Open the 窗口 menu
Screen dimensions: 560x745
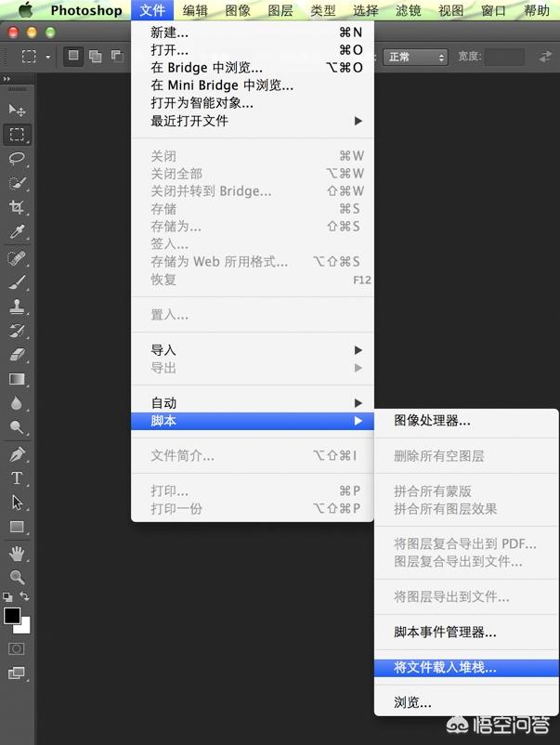tap(494, 10)
